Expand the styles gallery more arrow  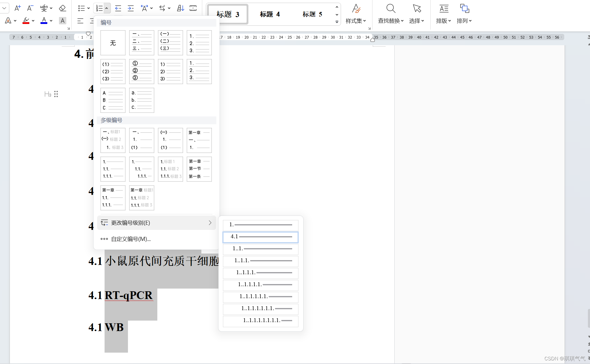point(337,22)
